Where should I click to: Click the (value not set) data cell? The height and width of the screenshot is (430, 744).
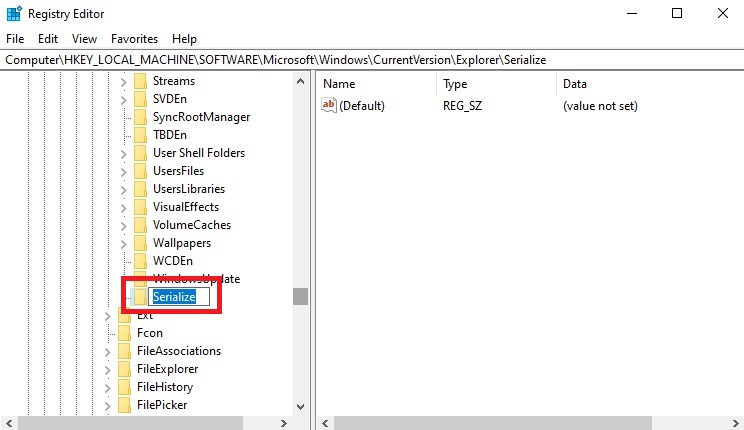[600, 106]
